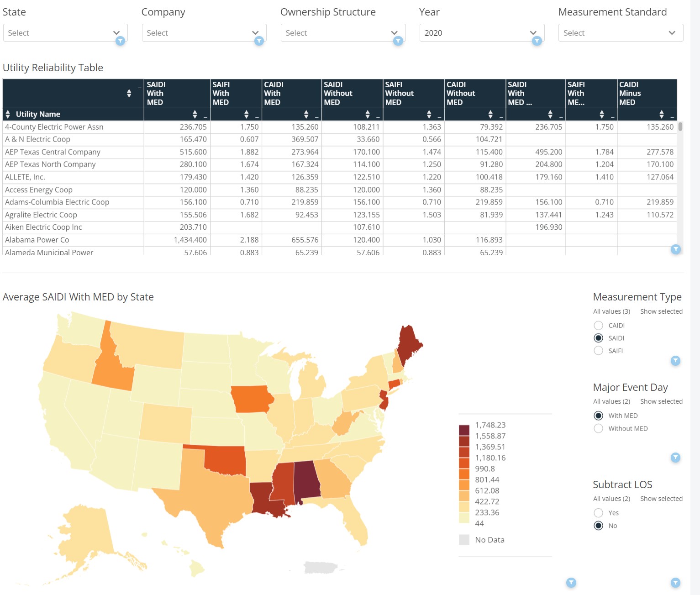Choose With MED option
Screen dimensions: 700x595
(x=598, y=416)
